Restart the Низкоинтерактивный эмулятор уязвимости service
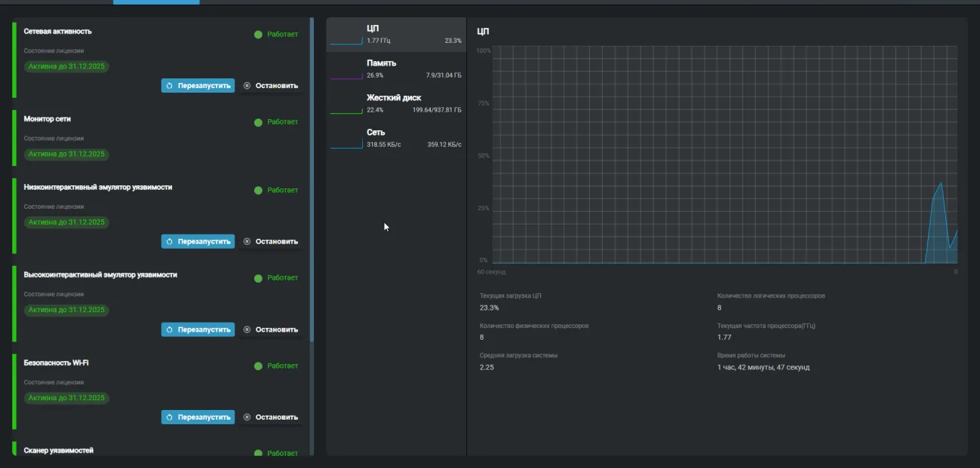This screenshot has width=980, height=468. (x=198, y=242)
